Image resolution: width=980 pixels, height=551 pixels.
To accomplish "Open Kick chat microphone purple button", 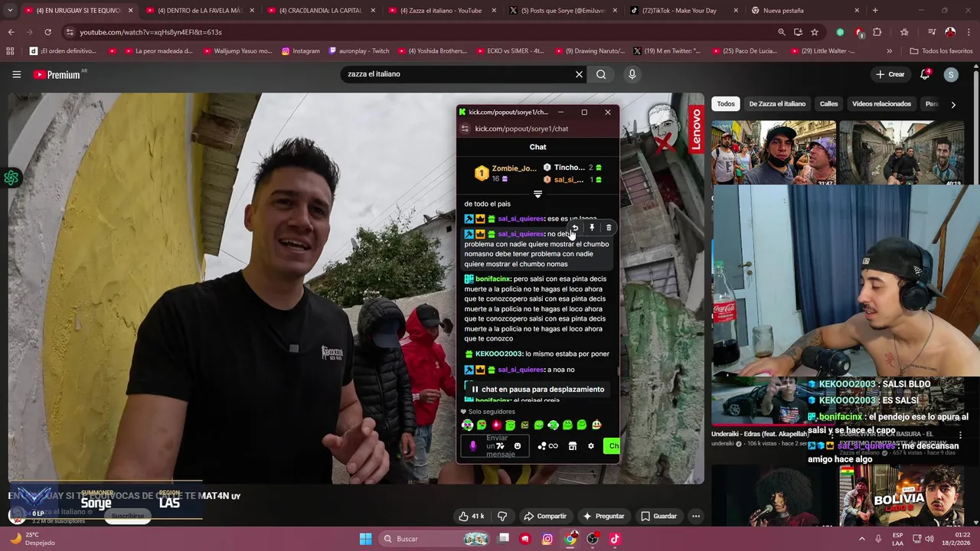I will 472,446.
